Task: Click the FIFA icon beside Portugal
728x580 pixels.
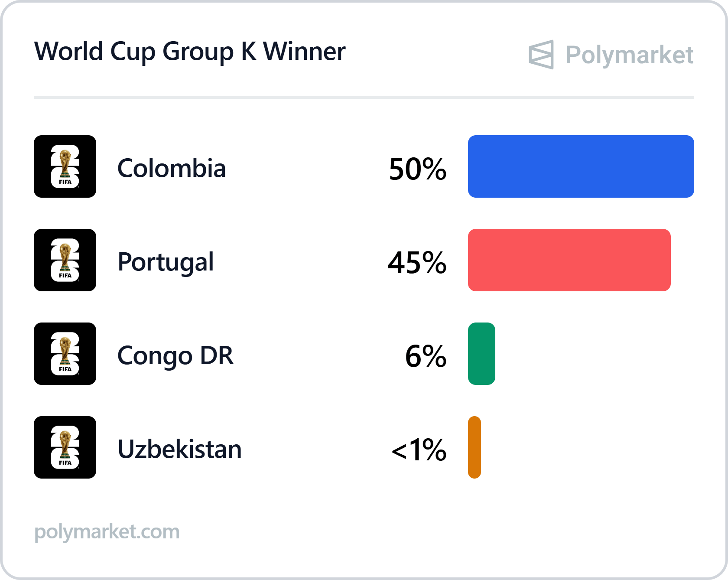Action: pyautogui.click(x=65, y=260)
